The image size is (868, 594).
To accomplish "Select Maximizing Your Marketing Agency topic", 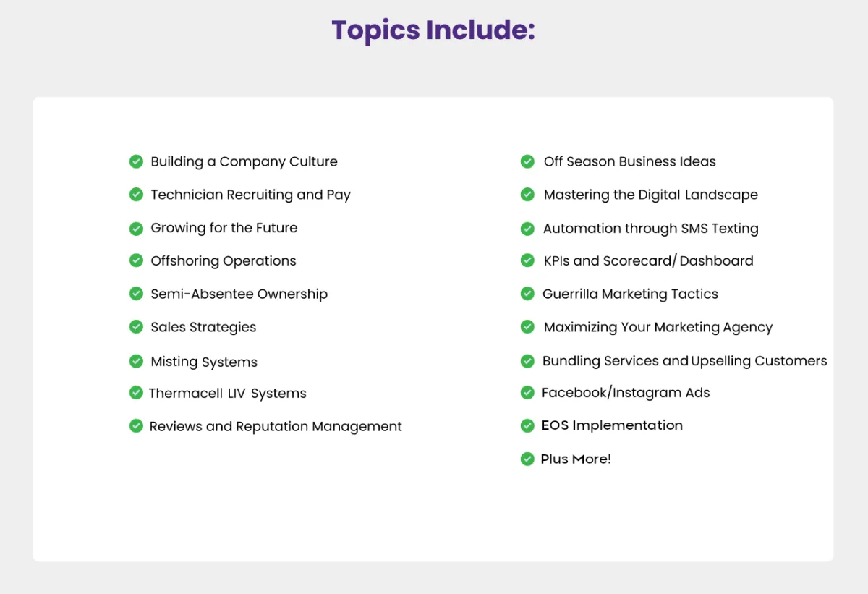I will [658, 327].
